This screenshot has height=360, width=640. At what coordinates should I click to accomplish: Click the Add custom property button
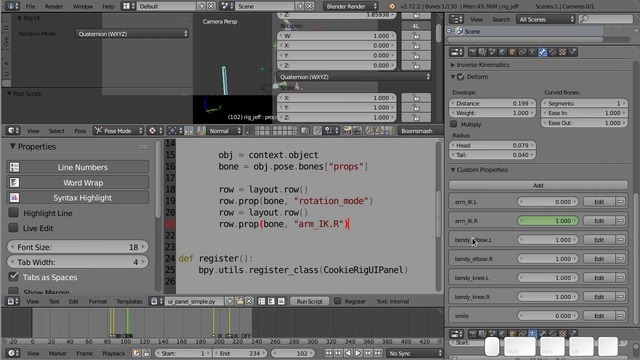(x=538, y=185)
